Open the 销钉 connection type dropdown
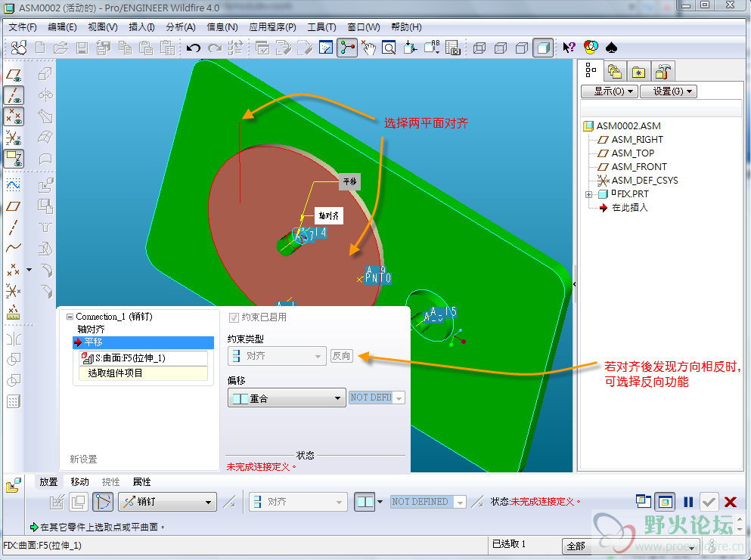Viewport: 751px width, 560px height. click(168, 502)
